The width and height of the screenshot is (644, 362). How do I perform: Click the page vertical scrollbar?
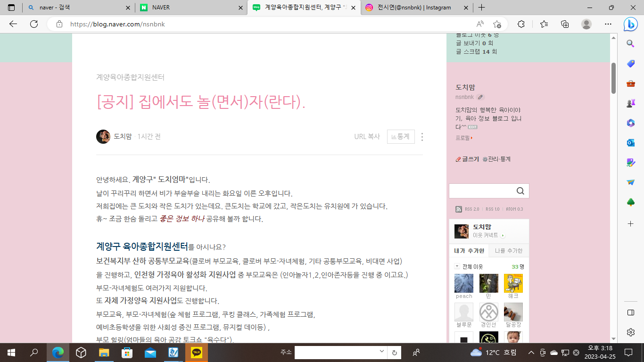pos(613,78)
